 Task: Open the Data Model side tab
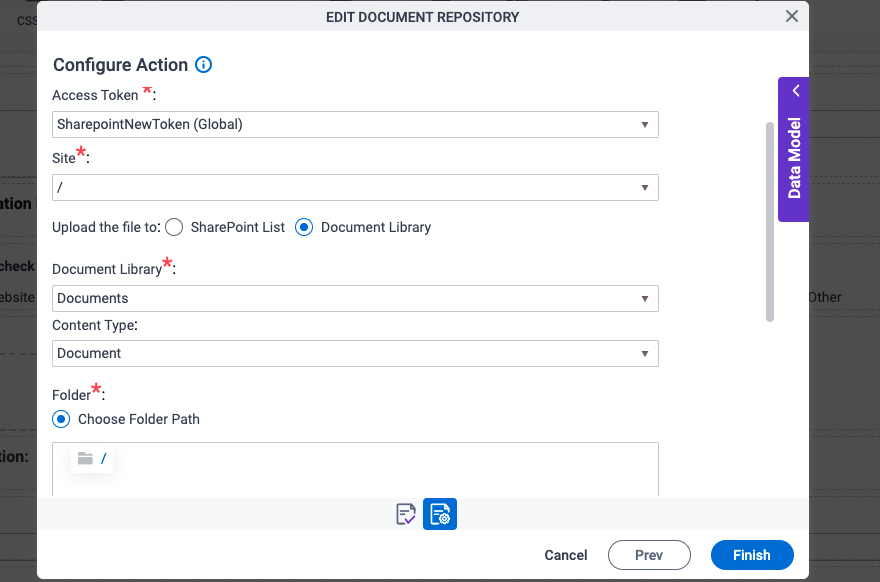click(795, 158)
